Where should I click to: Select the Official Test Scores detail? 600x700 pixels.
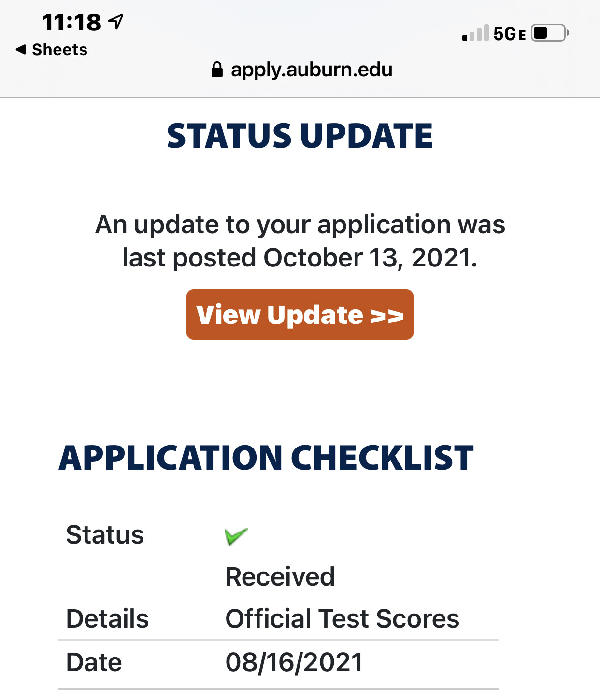point(342,618)
